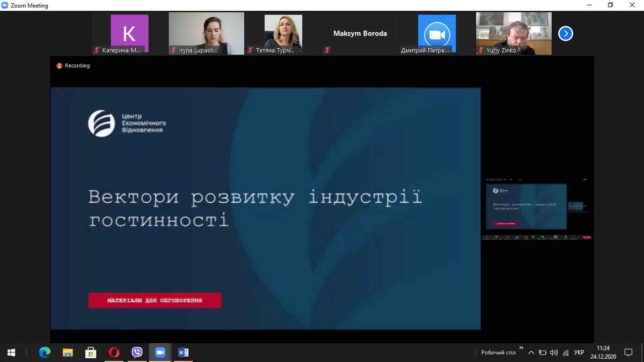The width and height of the screenshot is (644, 362).
Task: Open Opera browser from the taskbar
Action: pyautogui.click(x=114, y=352)
